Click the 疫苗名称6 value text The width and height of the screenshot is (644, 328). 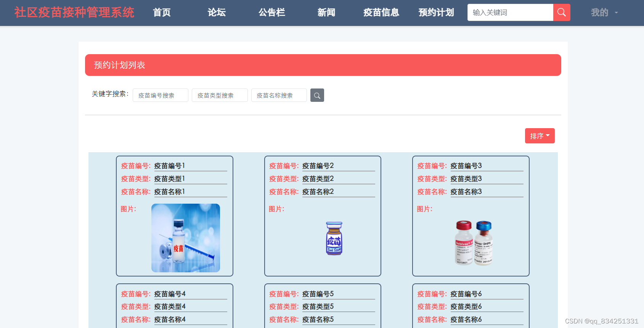click(x=466, y=320)
